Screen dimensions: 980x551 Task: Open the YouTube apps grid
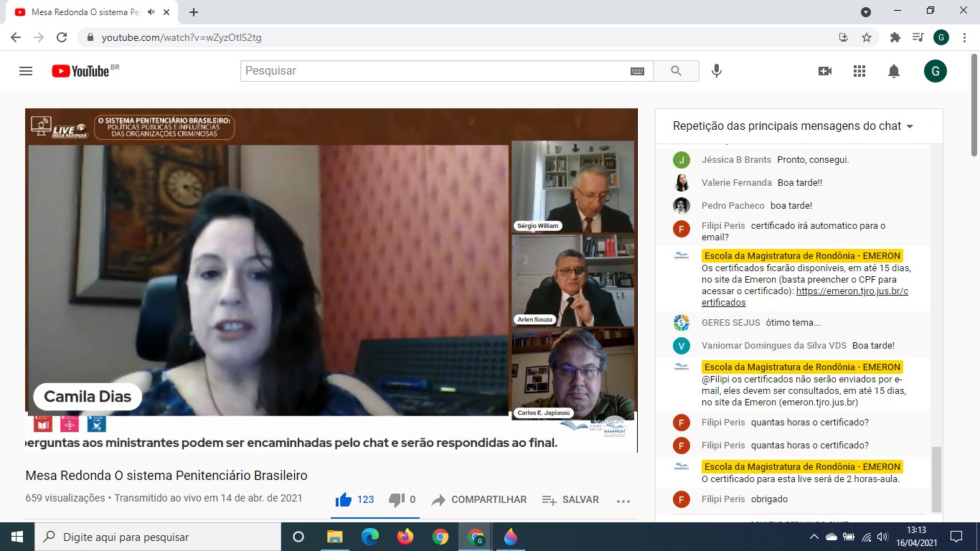(x=859, y=71)
